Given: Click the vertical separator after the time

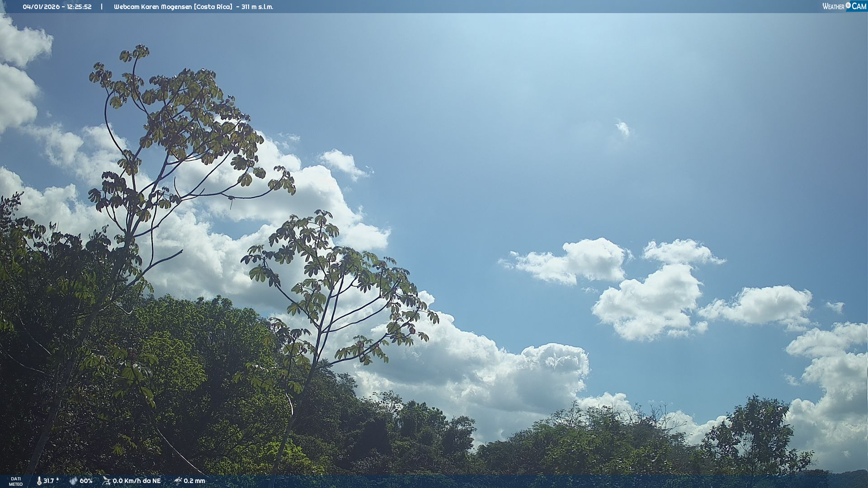Looking at the screenshot, I should (x=102, y=7).
